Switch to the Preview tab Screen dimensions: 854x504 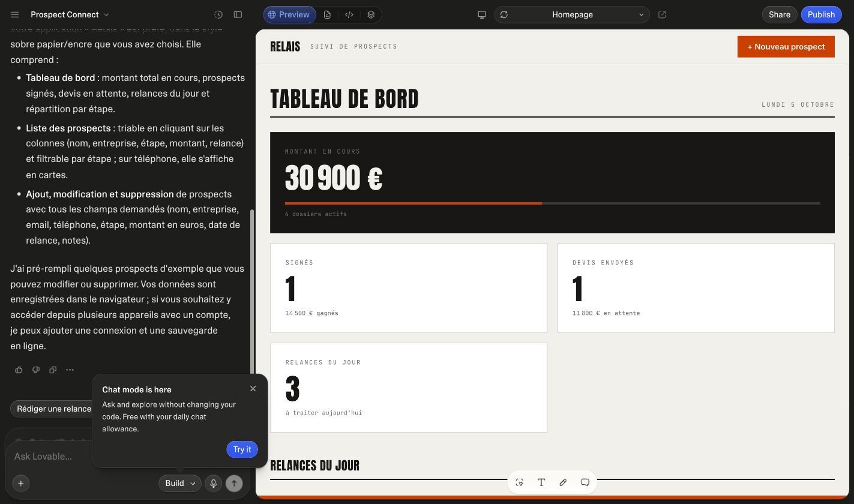(x=289, y=14)
